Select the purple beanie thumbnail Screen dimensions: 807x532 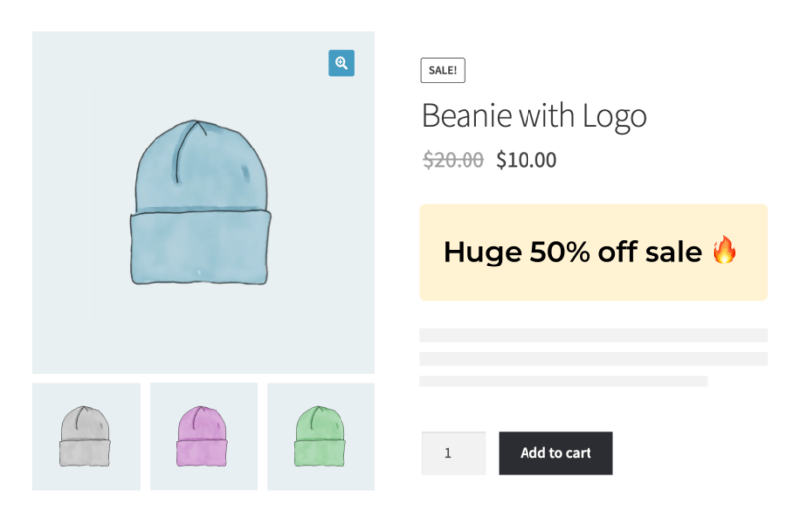pos(203,436)
